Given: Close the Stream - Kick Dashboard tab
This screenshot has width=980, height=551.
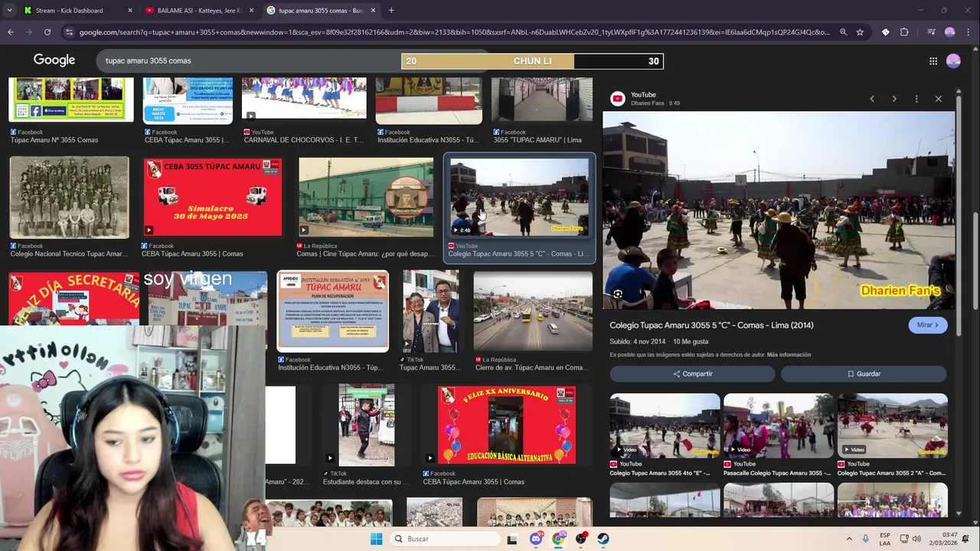Looking at the screenshot, I should 129,11.
